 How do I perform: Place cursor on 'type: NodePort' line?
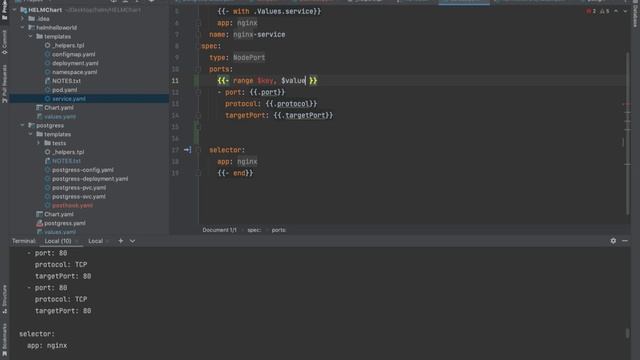coord(237,58)
